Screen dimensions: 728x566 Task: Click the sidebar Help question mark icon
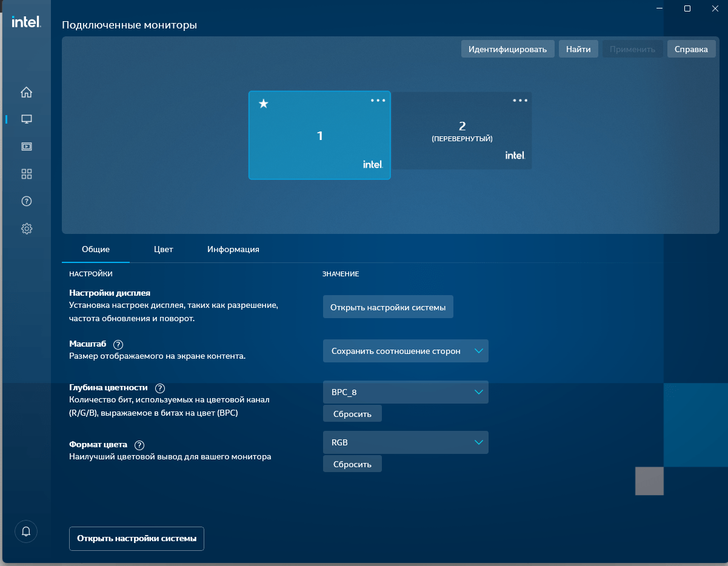tap(26, 201)
